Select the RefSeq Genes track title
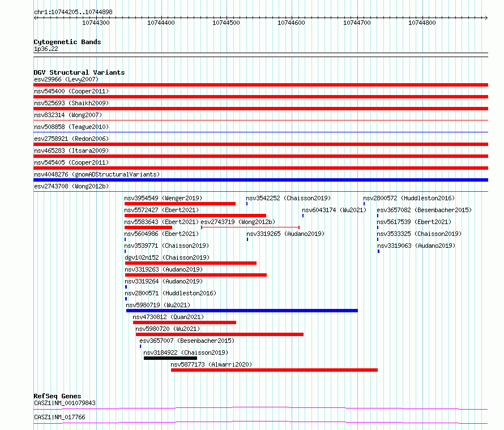504x430 pixels. click(x=58, y=396)
